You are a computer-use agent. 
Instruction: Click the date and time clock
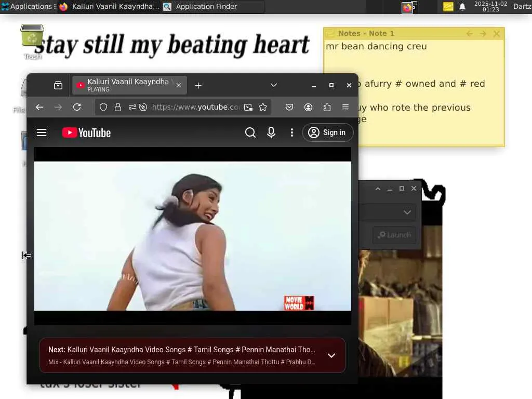click(x=490, y=6)
